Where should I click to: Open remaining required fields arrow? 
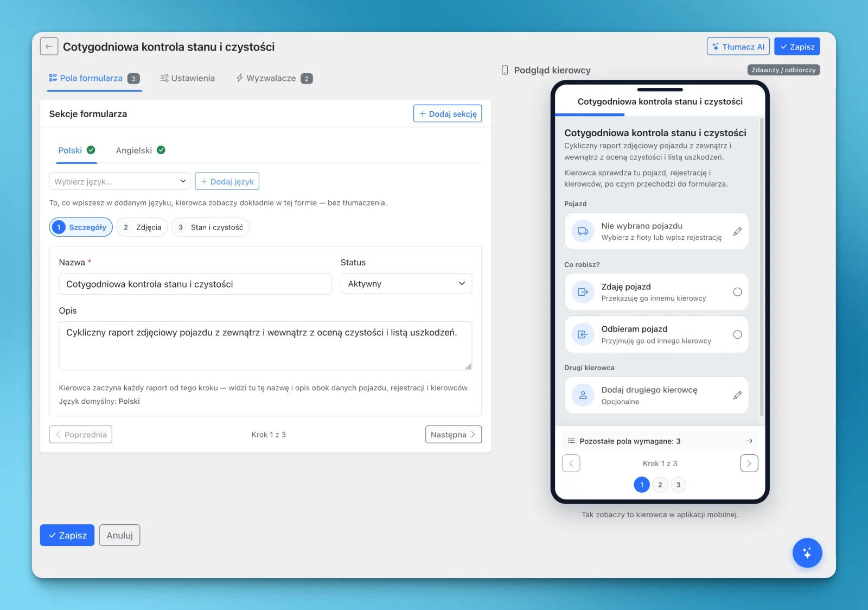point(749,441)
